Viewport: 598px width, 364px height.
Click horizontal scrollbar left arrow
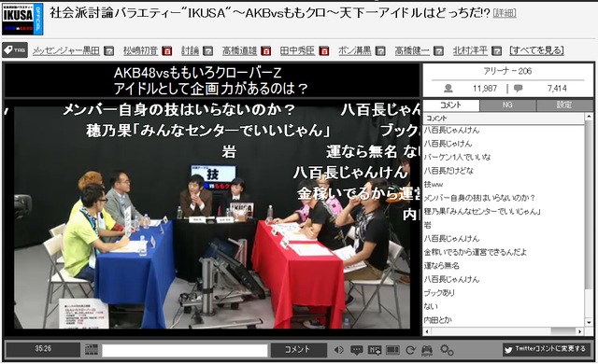[x=427, y=331]
